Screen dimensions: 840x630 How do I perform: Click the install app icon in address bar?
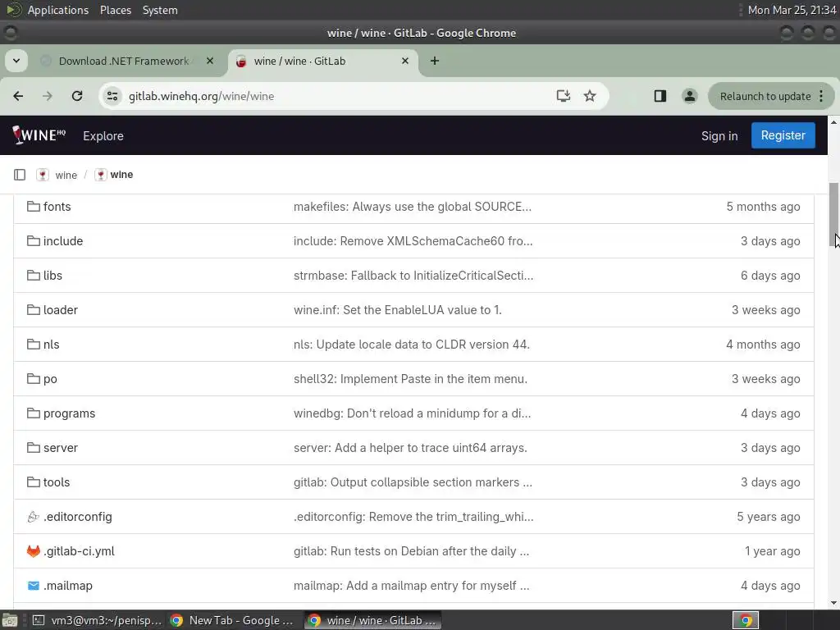click(563, 96)
